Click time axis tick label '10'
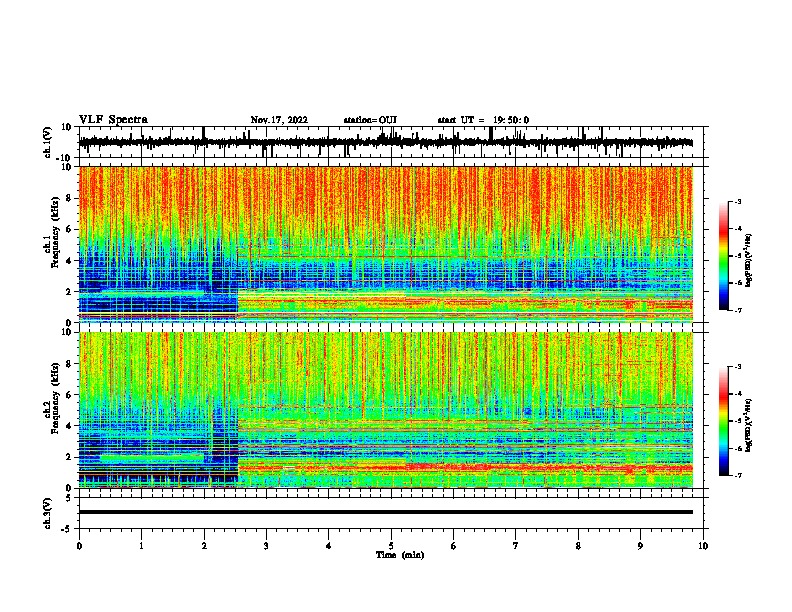This screenshot has height=612, width=792. [703, 546]
